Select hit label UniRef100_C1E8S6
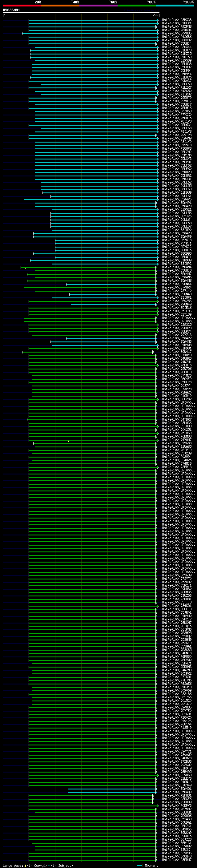The height and width of the screenshot is (868, 197). point(176,78)
